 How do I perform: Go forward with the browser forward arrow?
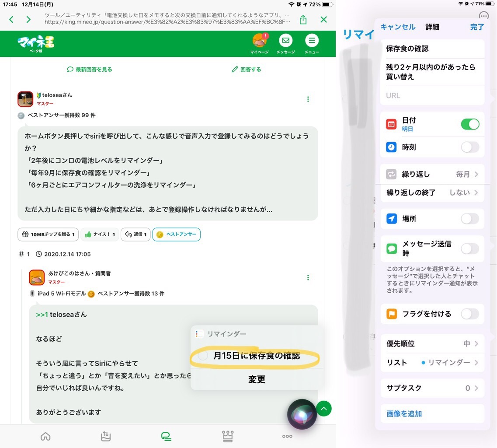[x=28, y=20]
